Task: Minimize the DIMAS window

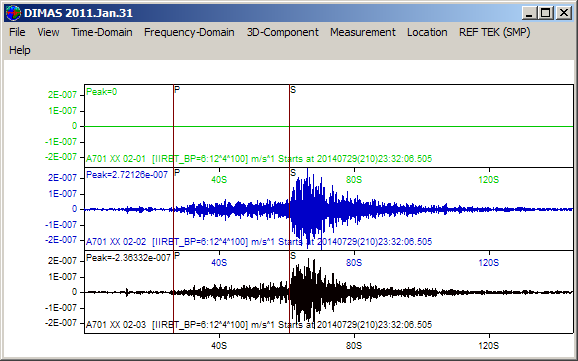Action: pos(530,13)
